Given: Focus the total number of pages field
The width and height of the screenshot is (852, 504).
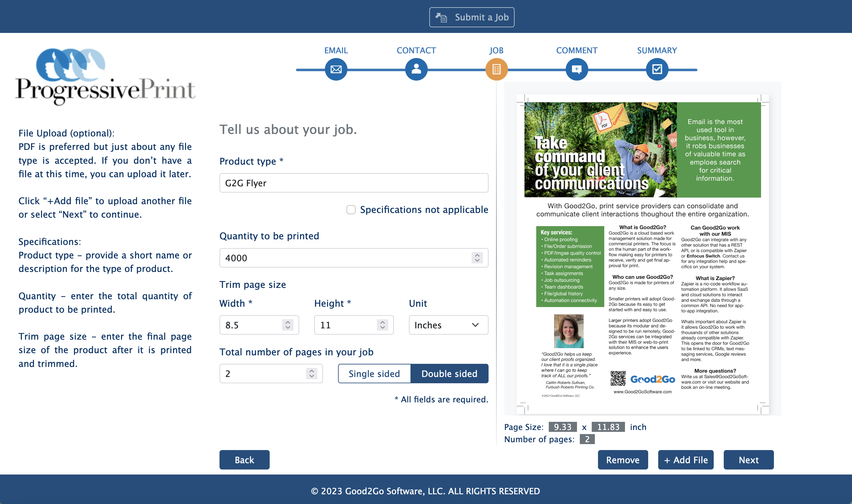Looking at the screenshot, I should [271, 374].
